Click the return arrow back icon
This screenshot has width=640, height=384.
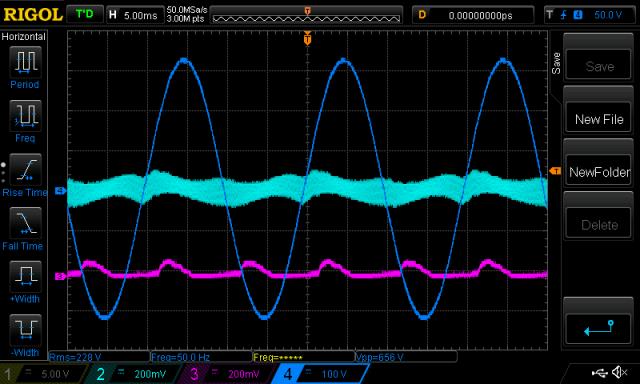tap(598, 328)
